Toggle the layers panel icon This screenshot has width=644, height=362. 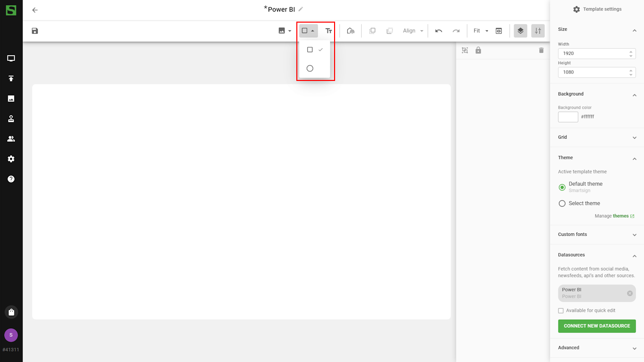[x=520, y=31]
